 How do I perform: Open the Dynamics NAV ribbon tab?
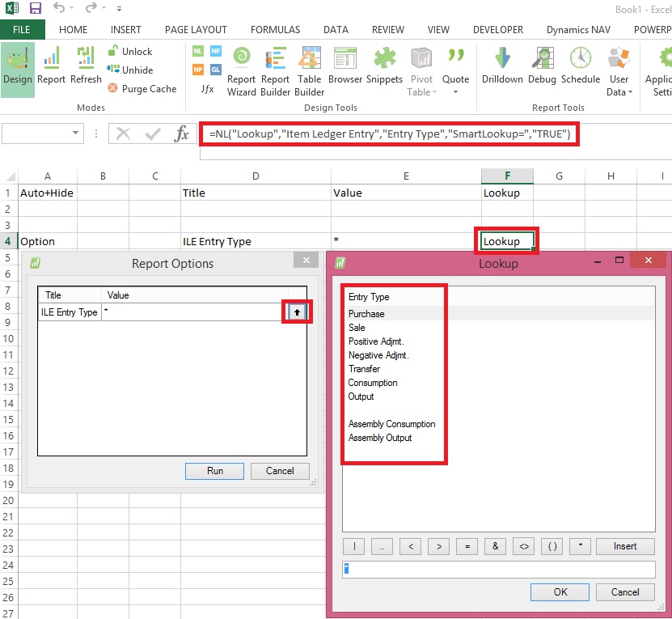[577, 30]
